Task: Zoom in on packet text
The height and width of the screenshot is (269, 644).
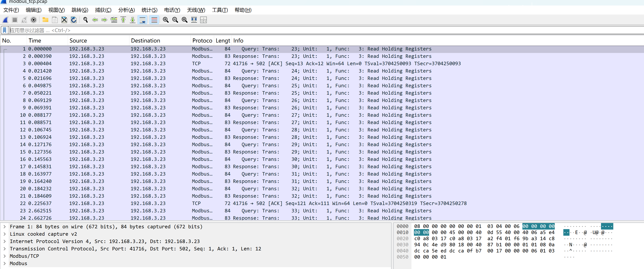Action: coord(166,20)
